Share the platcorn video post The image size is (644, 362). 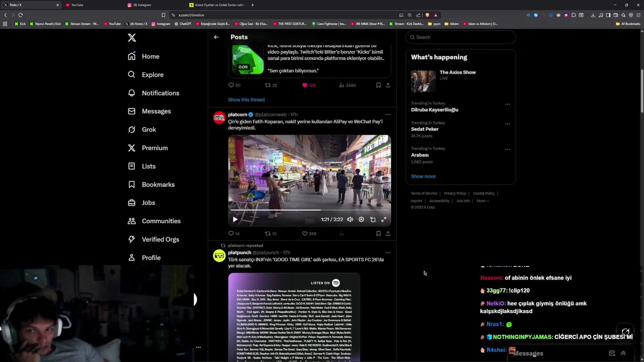tap(388, 234)
